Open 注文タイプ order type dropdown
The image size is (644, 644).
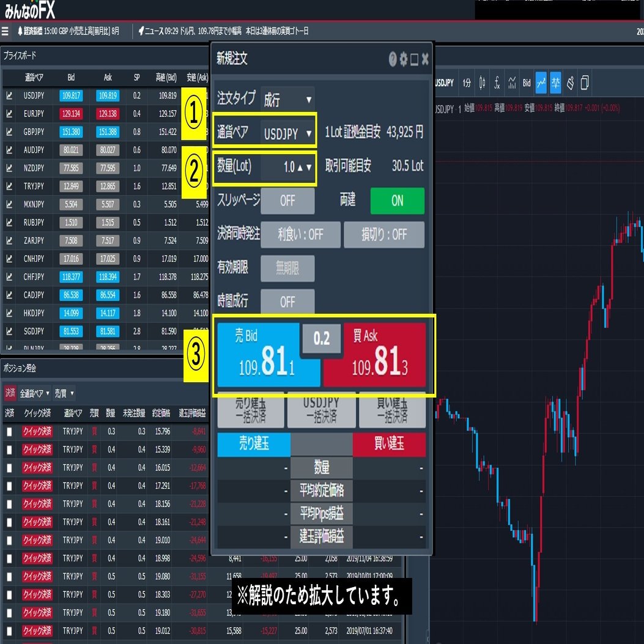point(287,99)
